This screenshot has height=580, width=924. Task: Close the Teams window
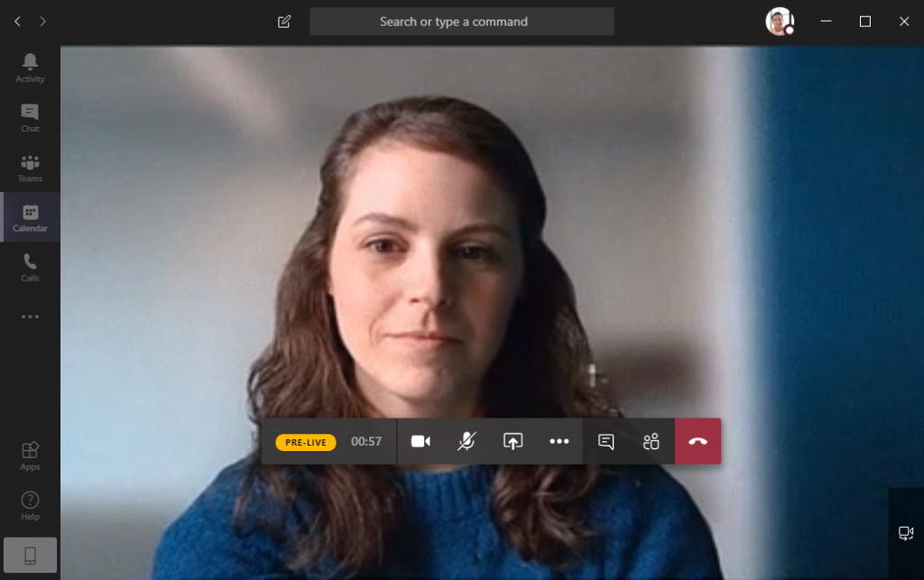tap(904, 22)
